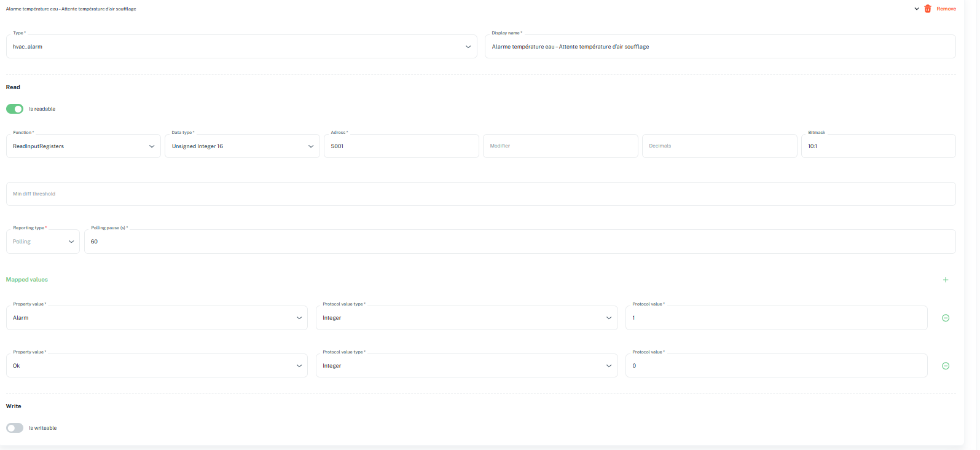980x450 pixels.
Task: Expand the Data type Unsigned Integer 16 dropdown
Action: click(242, 146)
